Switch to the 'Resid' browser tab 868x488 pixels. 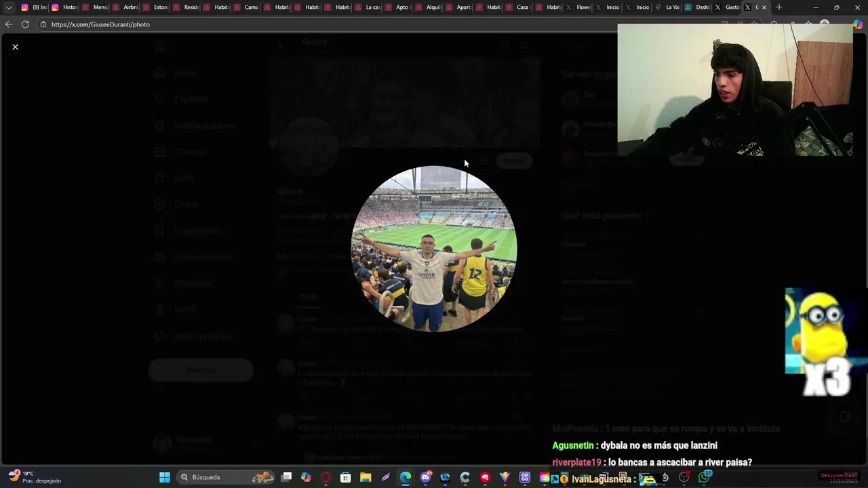pos(186,7)
